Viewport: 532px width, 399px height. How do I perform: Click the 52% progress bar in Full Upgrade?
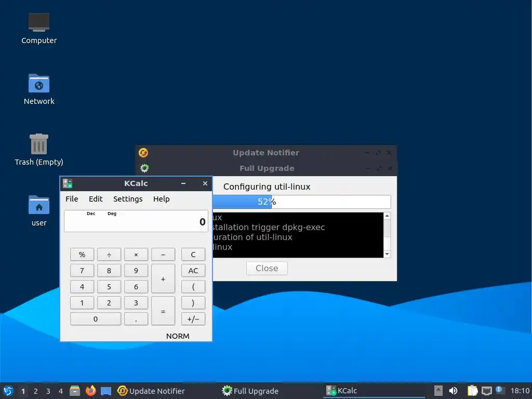(302, 202)
